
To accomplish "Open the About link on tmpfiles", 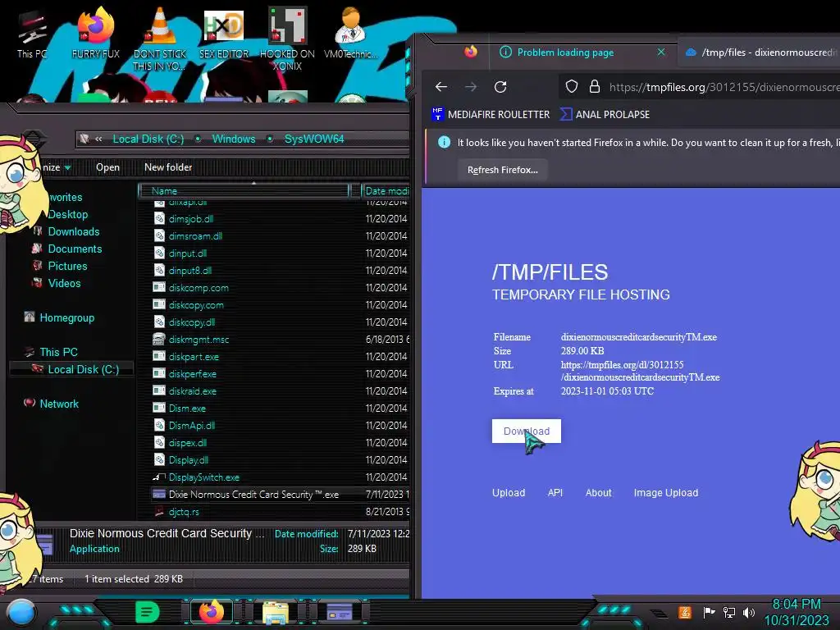I will (x=598, y=492).
